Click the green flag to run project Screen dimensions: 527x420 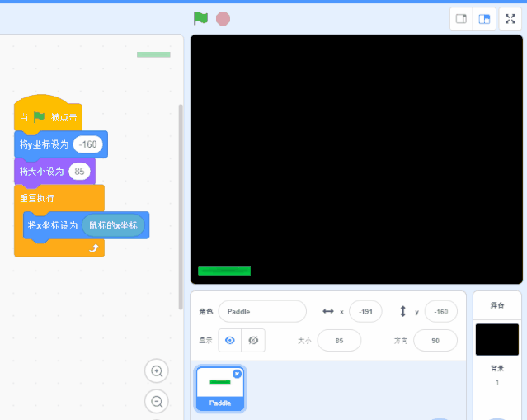(200, 18)
